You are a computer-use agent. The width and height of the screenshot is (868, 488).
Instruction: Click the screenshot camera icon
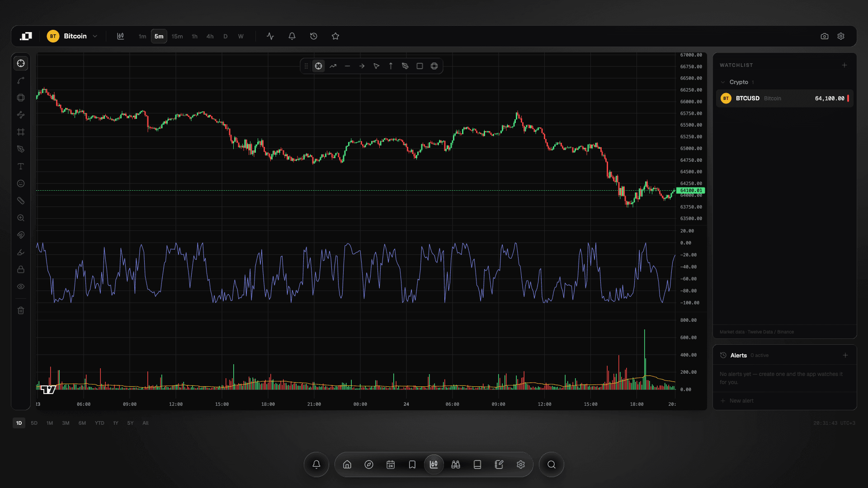click(825, 36)
